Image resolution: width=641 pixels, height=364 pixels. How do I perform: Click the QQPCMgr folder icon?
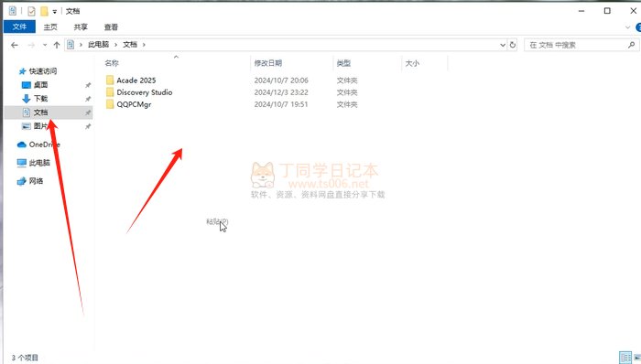point(110,104)
